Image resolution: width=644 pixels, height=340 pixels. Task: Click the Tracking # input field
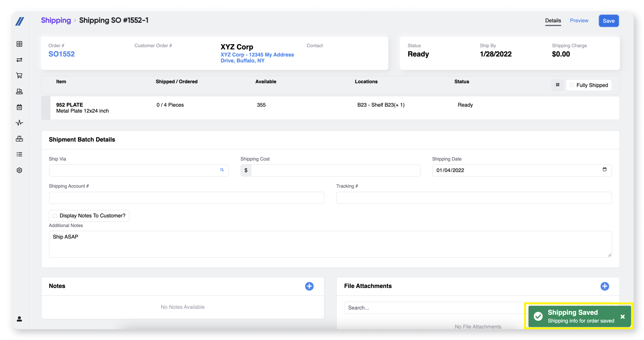pos(474,198)
